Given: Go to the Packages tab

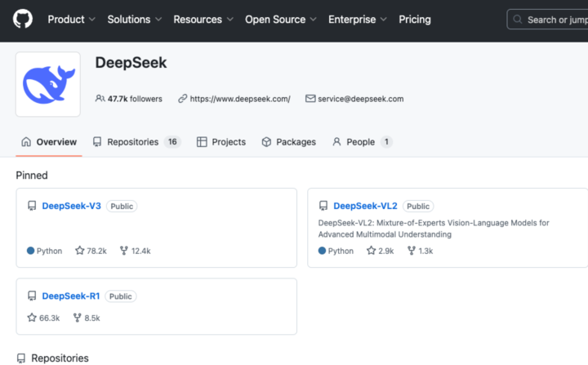Looking at the screenshot, I should point(288,142).
